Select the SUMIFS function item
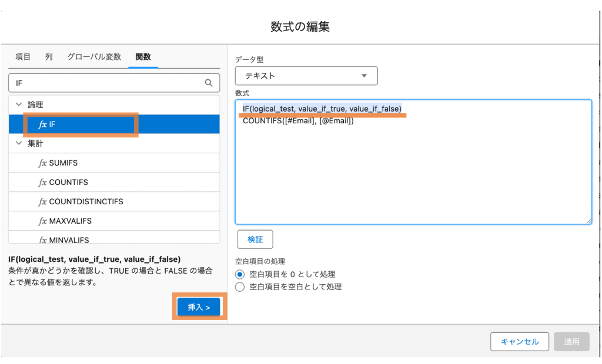The height and width of the screenshot is (364, 602). (63, 163)
